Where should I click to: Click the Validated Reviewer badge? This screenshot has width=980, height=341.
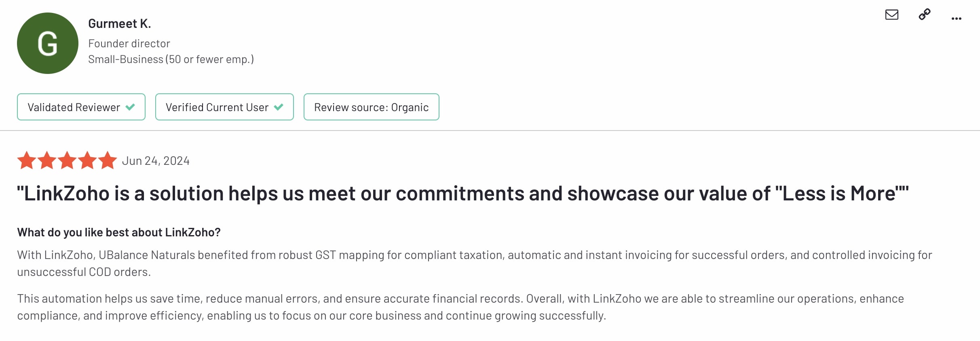pyautogui.click(x=81, y=107)
